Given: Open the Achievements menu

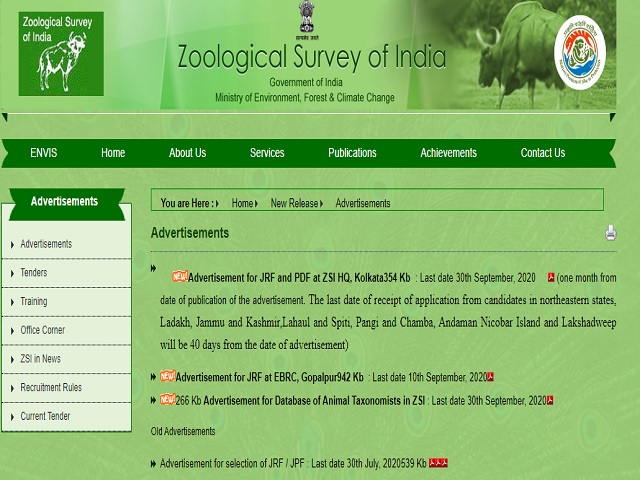Looking at the screenshot, I should click(x=449, y=153).
